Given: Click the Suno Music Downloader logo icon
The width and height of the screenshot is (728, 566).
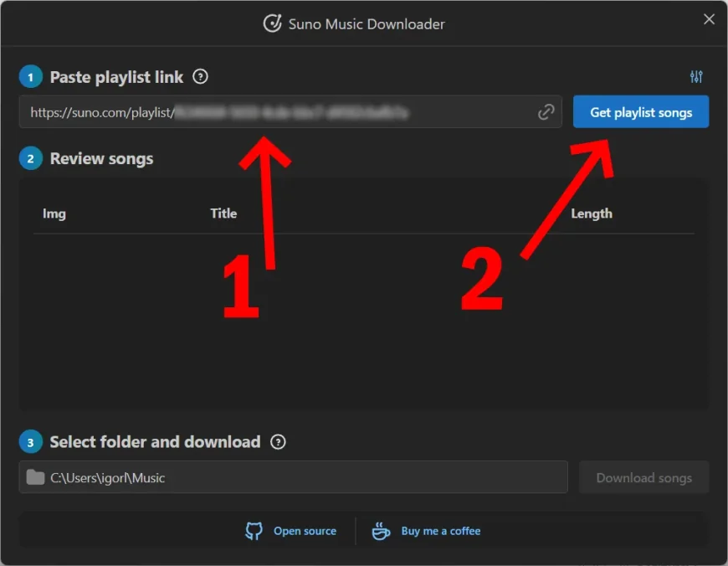Looking at the screenshot, I should [272, 23].
